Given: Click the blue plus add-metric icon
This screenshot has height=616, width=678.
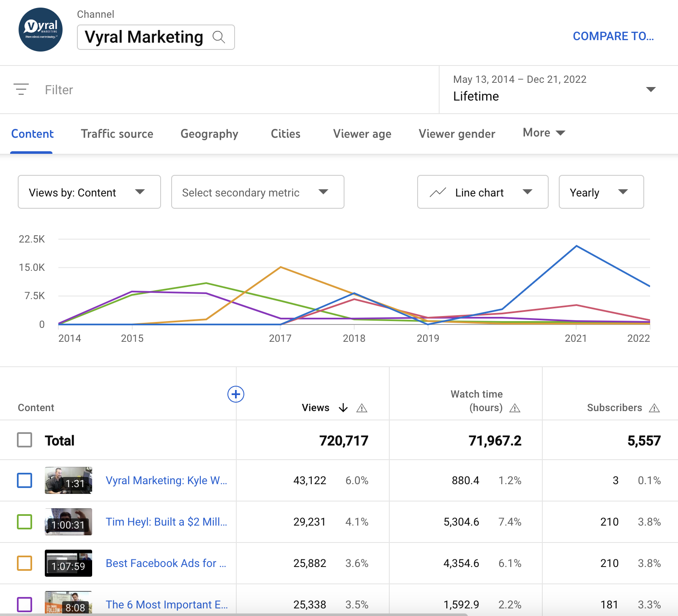Looking at the screenshot, I should coord(236,394).
